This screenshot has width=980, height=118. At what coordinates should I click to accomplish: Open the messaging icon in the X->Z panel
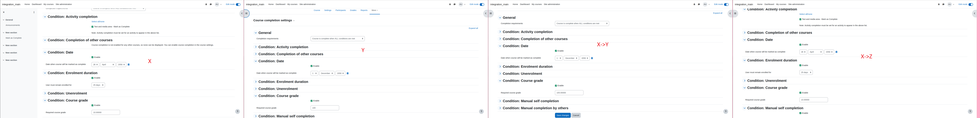pyautogui.click(x=944, y=5)
